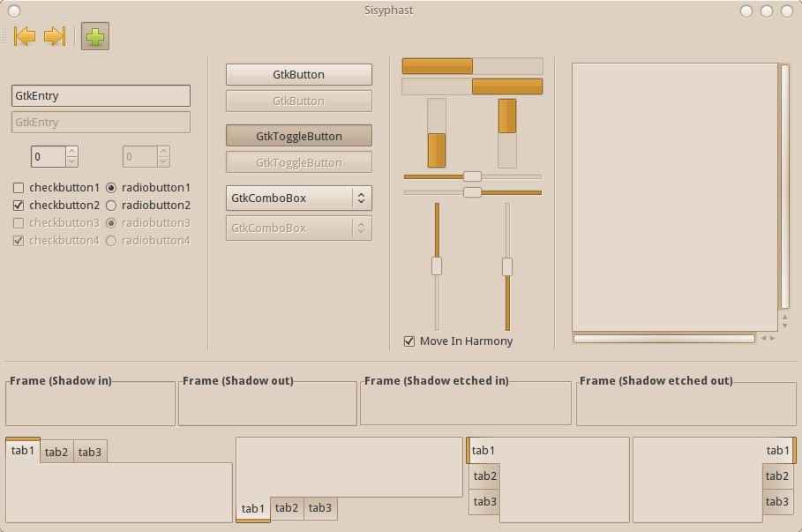Click the lower inverted horizontal slider handle

coord(472,192)
